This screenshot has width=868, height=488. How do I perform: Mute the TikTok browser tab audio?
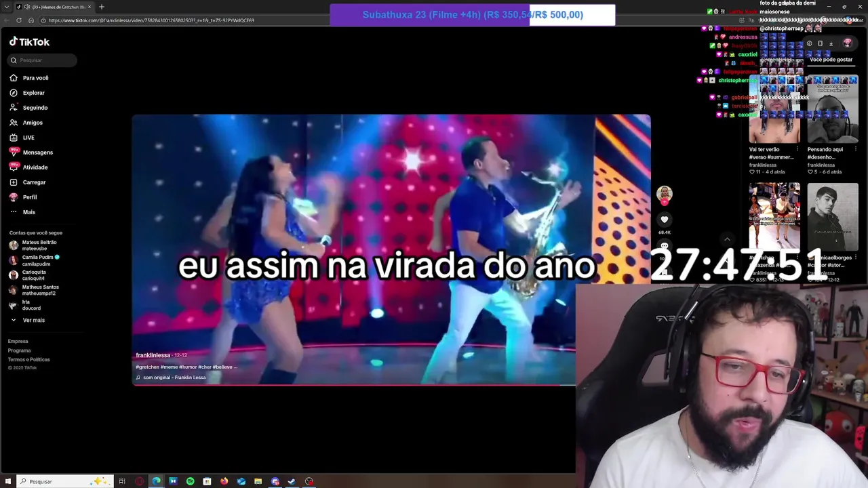coord(26,7)
